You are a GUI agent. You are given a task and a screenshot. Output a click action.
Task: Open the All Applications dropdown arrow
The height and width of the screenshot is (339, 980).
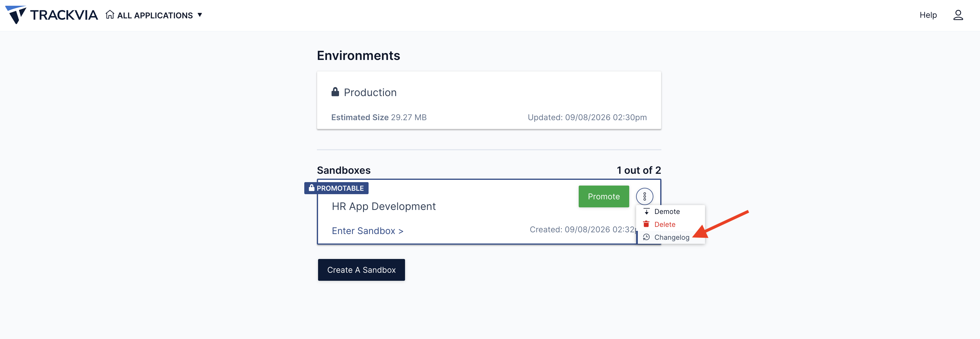point(200,15)
